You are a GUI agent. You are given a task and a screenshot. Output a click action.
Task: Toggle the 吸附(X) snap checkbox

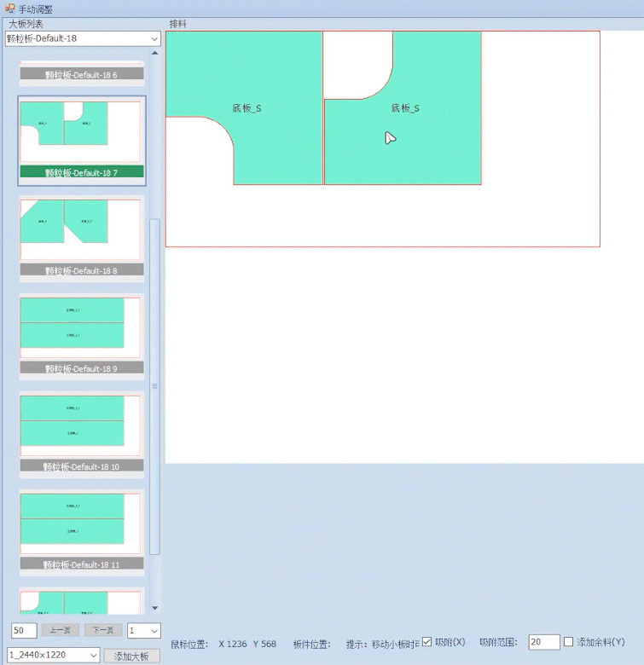tap(427, 642)
